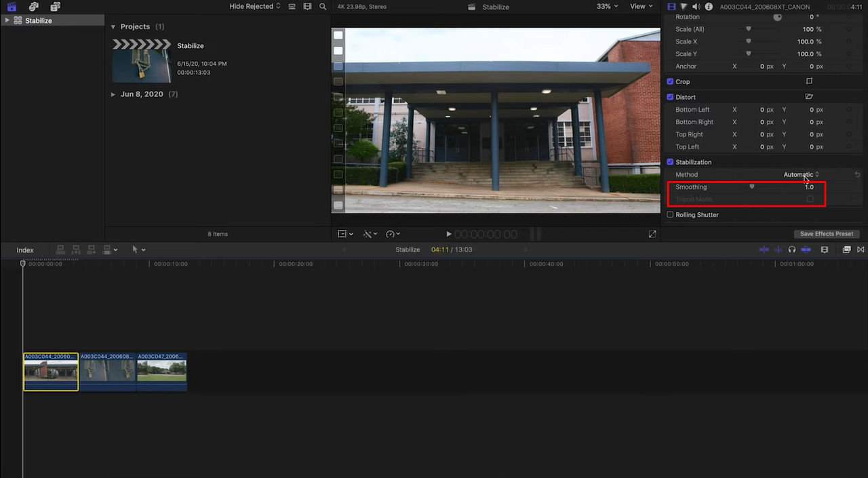Open the viewer 33% zoom dropdown
Viewport: 868px width, 478px height.
pos(607,6)
